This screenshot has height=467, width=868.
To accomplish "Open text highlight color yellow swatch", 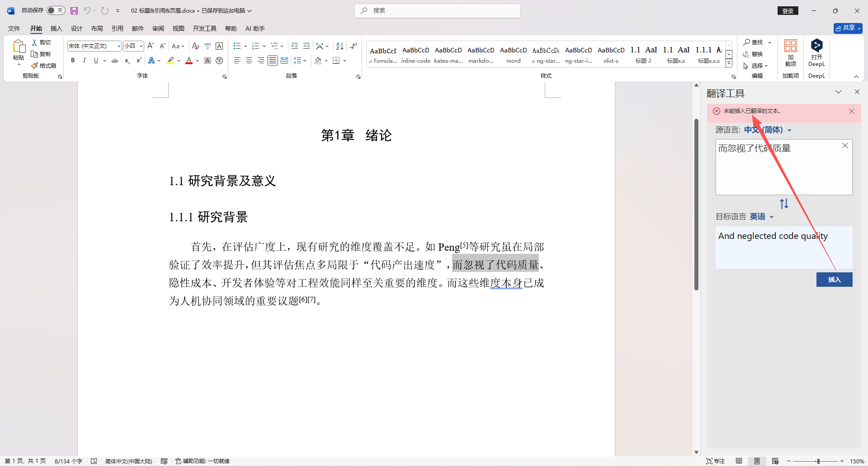I will [170, 61].
